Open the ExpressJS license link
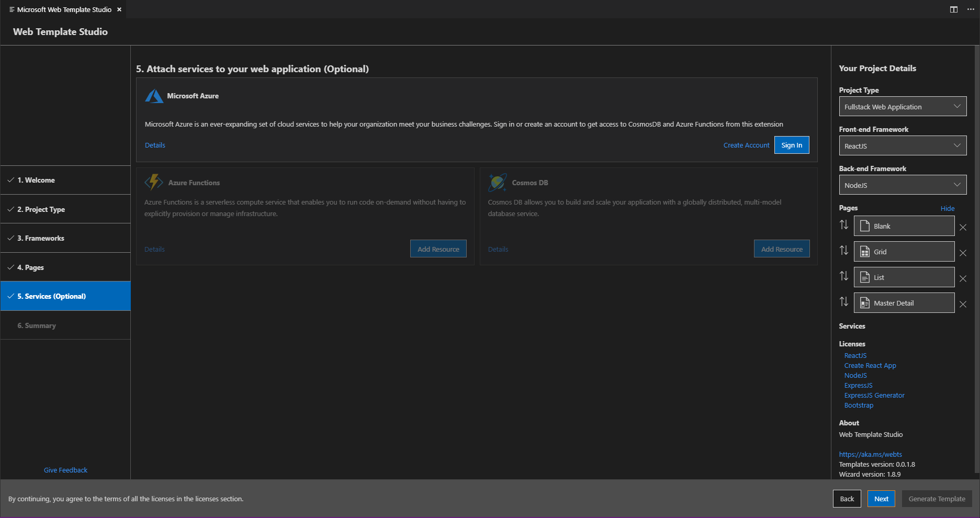980x518 pixels. pos(858,385)
